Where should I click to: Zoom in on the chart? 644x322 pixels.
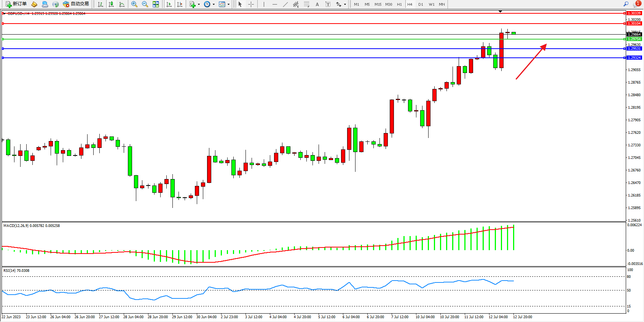coord(134,4)
